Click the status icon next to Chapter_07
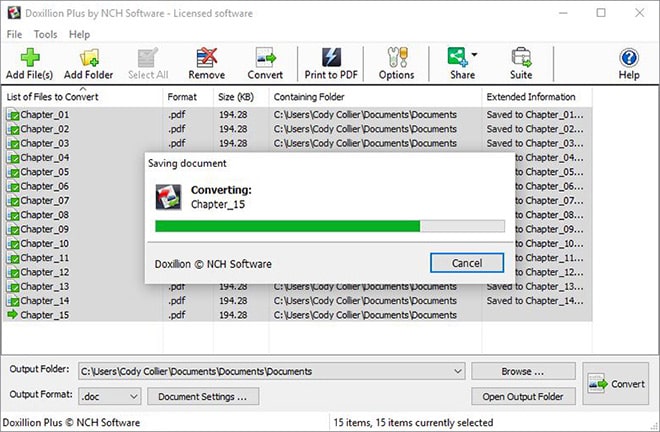Viewport: 660px width, 432px height. pos(13,201)
